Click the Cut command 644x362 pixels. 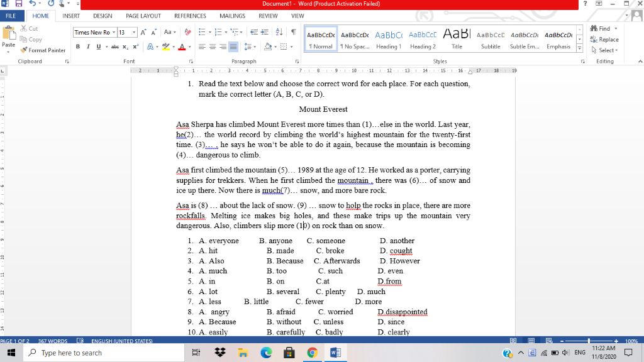[x=29, y=29]
